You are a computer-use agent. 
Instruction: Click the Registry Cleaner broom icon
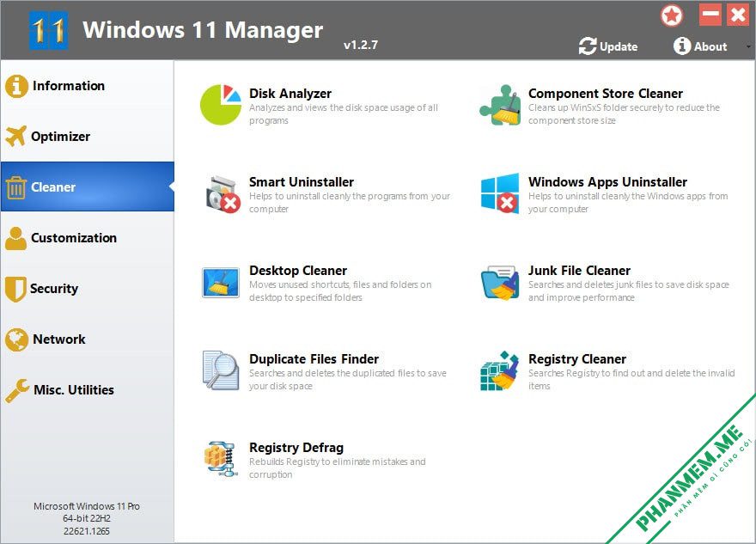[500, 370]
